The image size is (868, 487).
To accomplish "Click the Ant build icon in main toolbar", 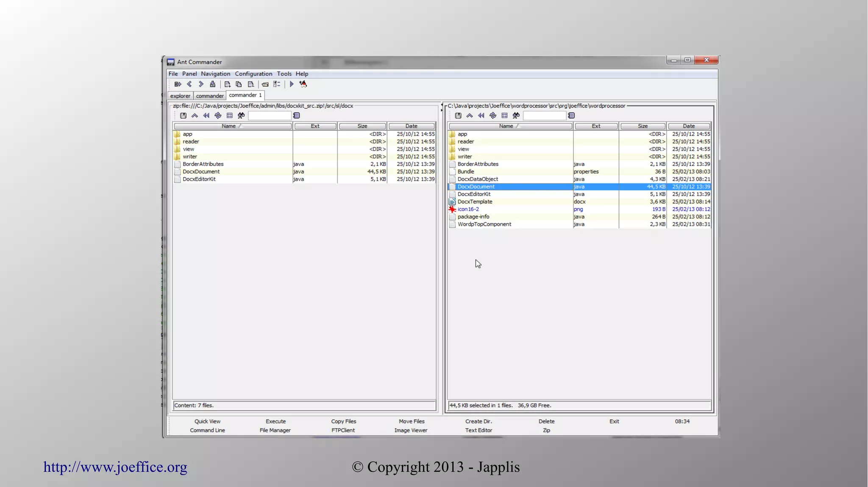I will [303, 84].
